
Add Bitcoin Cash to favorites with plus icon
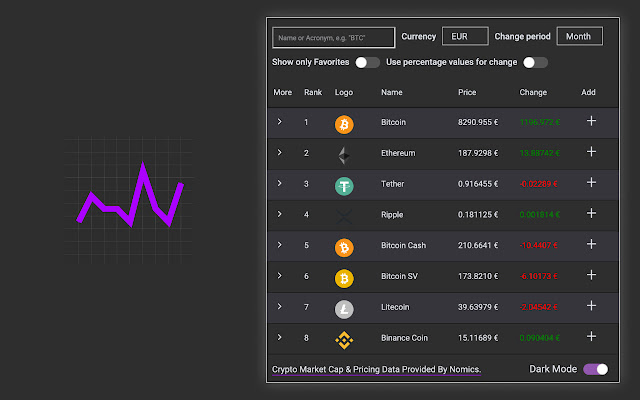(591, 244)
